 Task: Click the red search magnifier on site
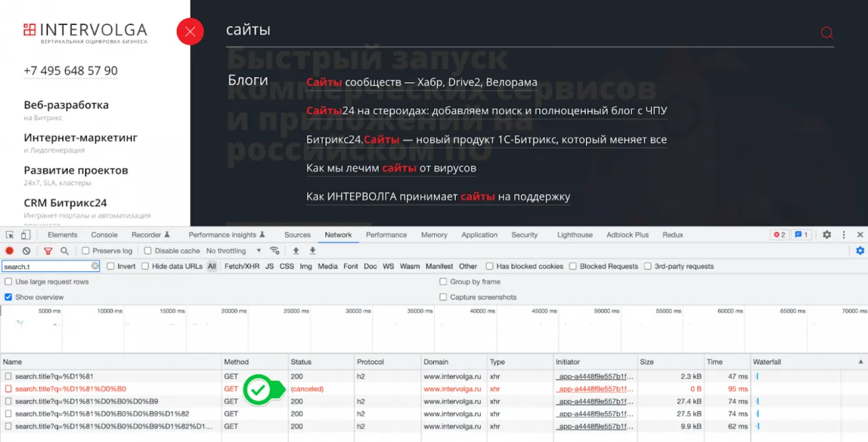tap(827, 32)
